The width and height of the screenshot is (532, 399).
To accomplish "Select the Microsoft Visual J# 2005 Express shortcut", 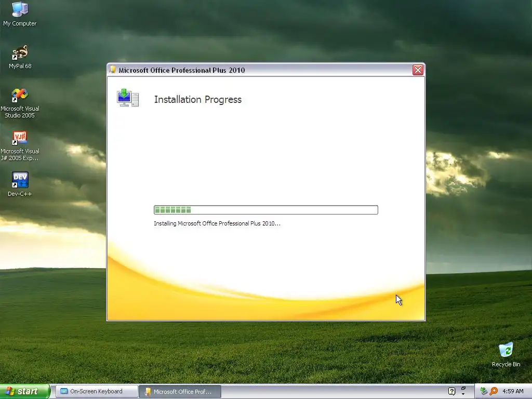I will pos(20,145).
